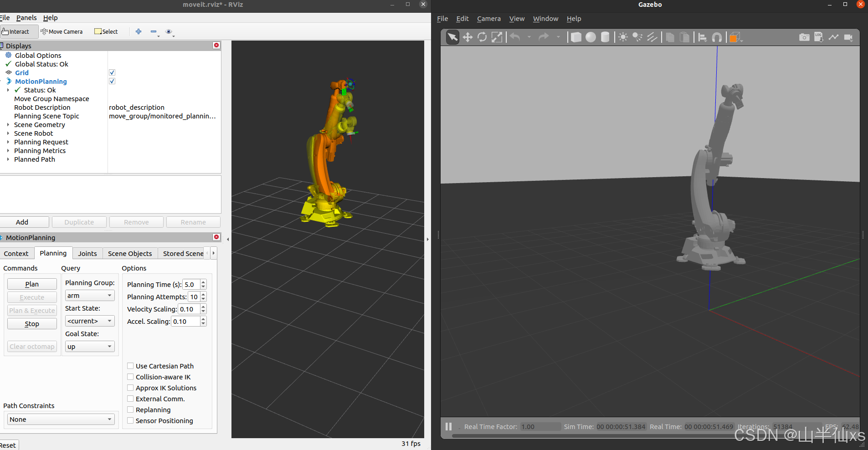Click the Planning Time value field
The width and height of the screenshot is (868, 450).
coord(191,285)
